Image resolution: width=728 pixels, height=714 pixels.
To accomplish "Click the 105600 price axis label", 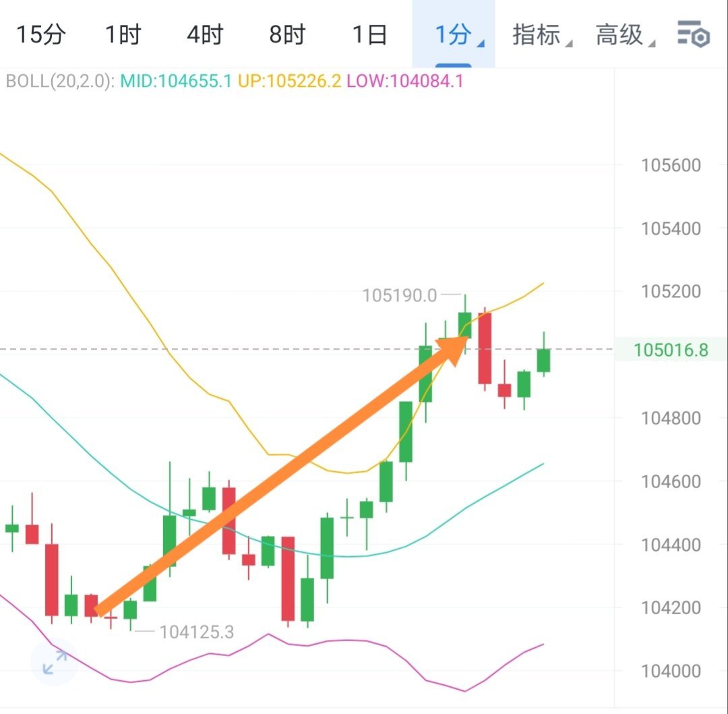I will [670, 165].
